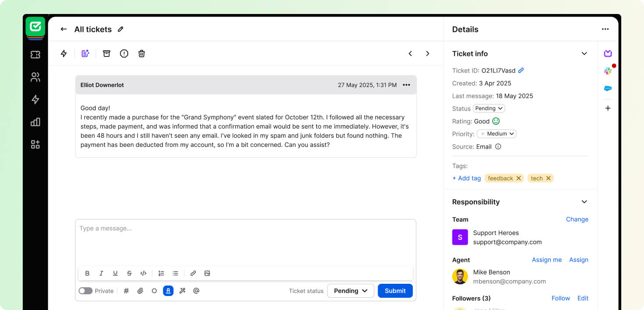Click the attachment paperclip icon

tap(140, 291)
